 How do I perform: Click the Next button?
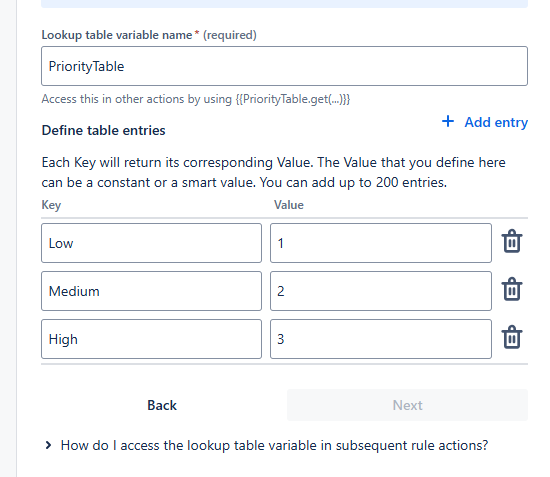[407, 405]
